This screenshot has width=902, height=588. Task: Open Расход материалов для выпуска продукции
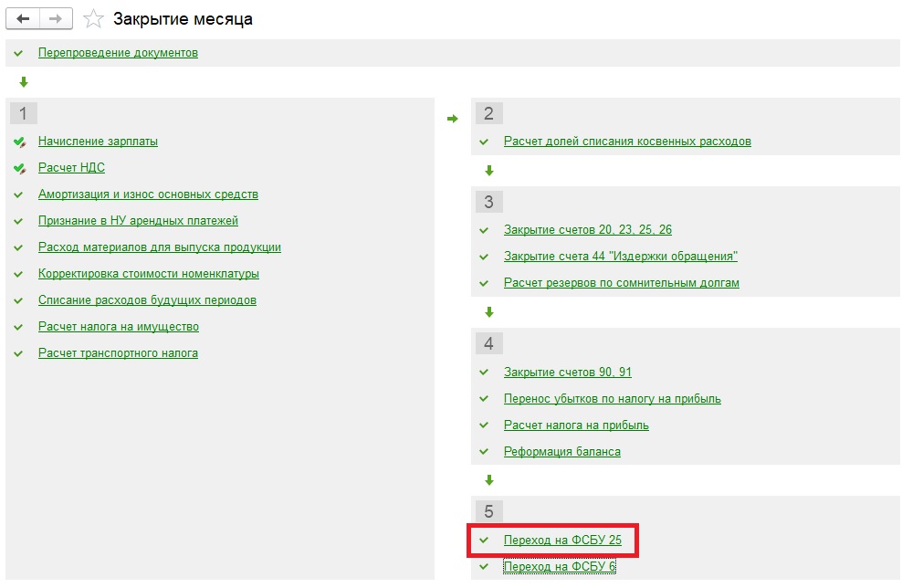(x=160, y=247)
